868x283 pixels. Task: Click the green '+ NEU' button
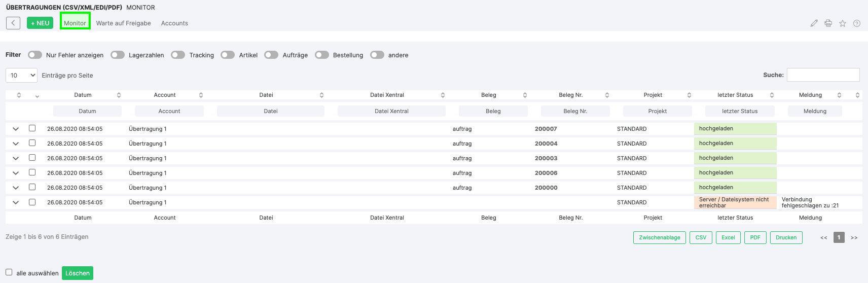(40, 23)
